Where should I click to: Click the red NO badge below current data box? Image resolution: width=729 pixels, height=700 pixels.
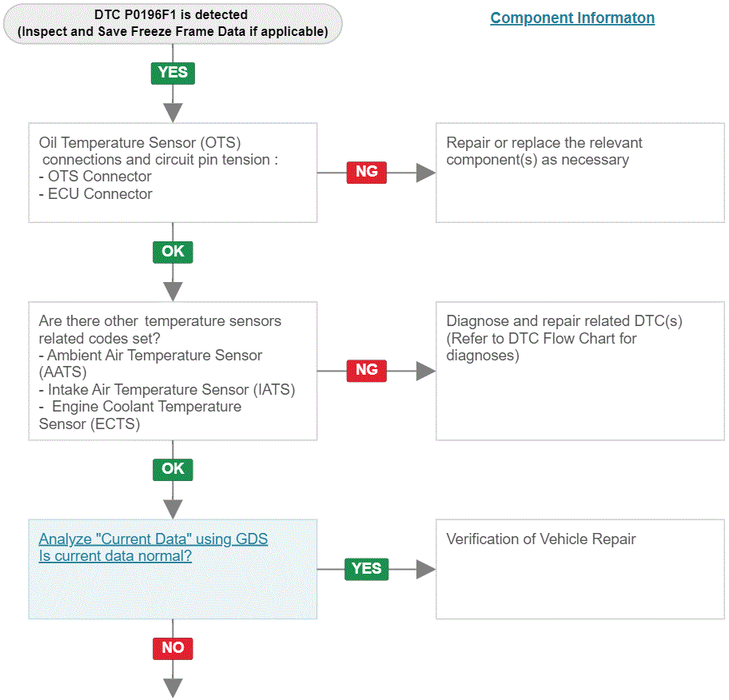tap(173, 648)
